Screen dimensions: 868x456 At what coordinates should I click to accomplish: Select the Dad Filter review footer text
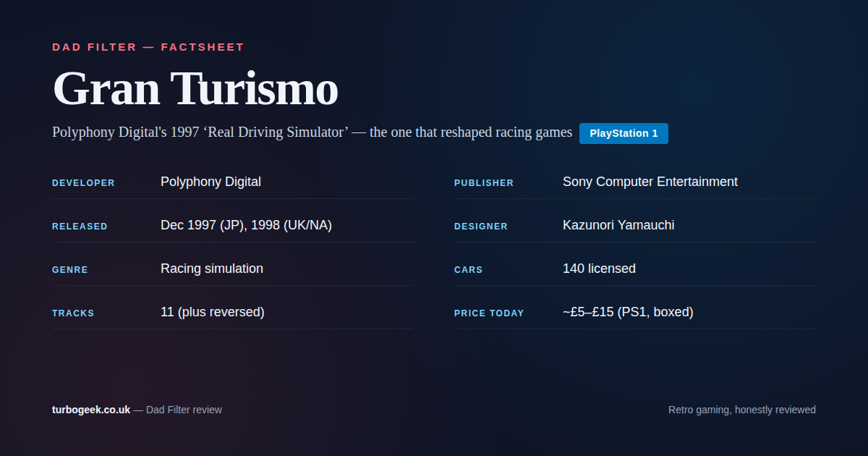pyautogui.click(x=184, y=410)
